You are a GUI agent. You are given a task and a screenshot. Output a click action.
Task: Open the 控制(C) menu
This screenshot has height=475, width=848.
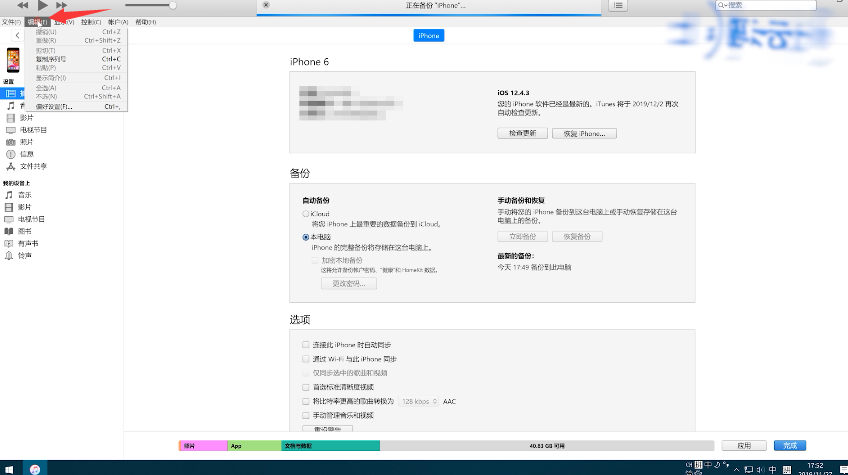click(91, 22)
